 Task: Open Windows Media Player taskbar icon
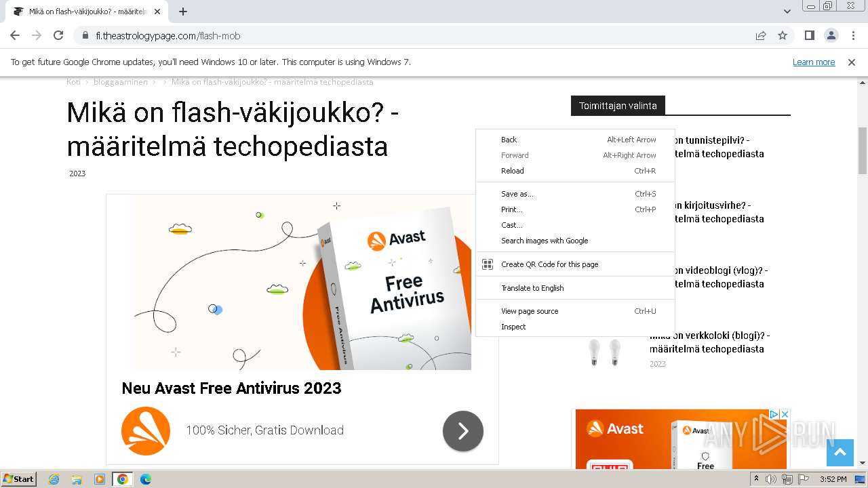coord(100,479)
